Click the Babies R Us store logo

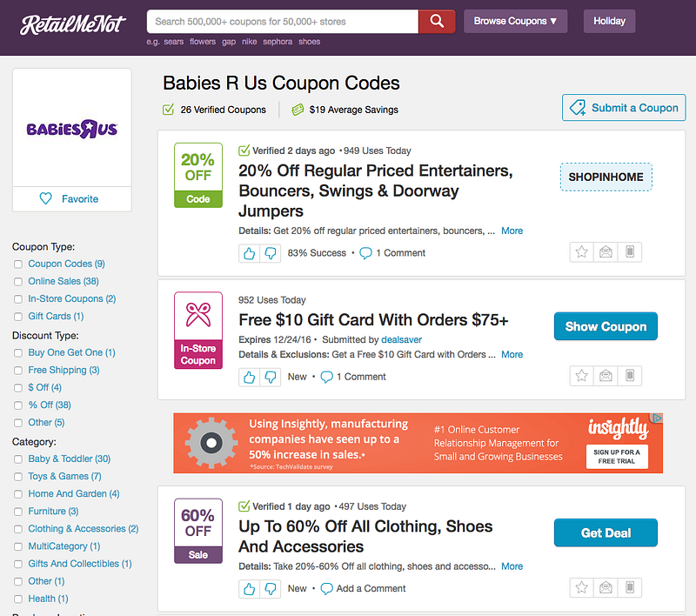72,129
